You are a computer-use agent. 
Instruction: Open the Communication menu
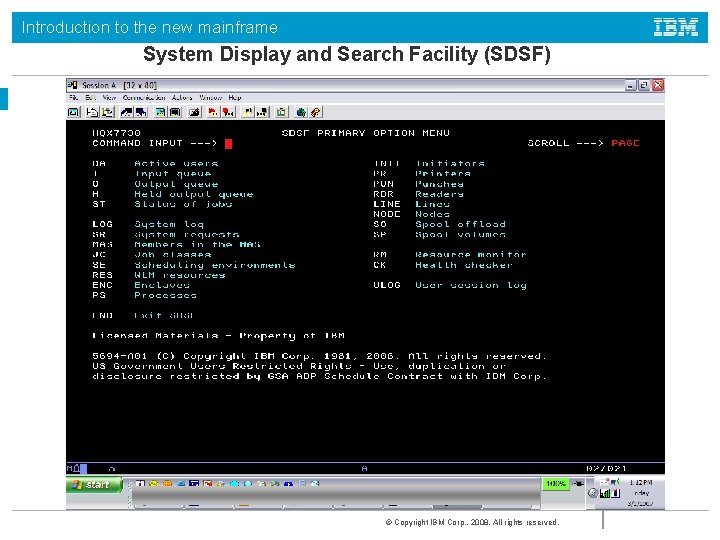(144, 98)
